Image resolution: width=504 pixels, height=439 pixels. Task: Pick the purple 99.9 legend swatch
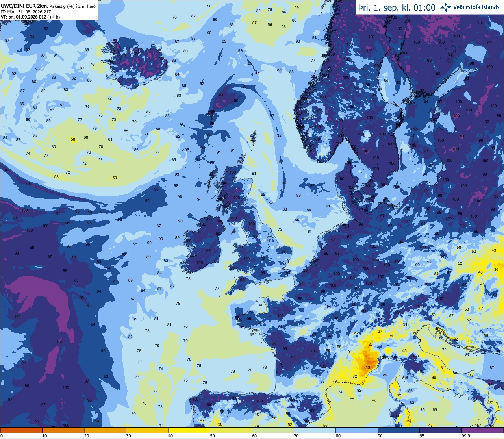[482, 430]
